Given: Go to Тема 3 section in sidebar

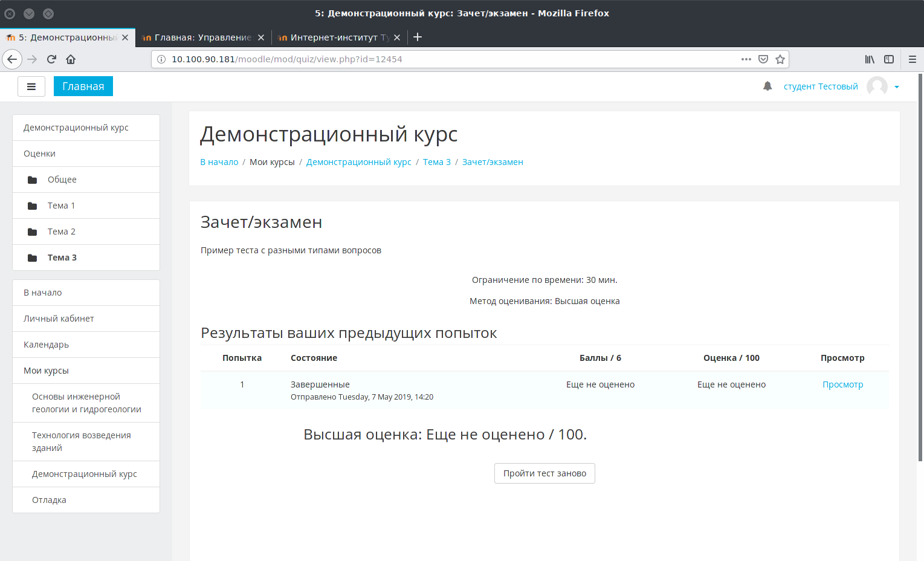Looking at the screenshot, I should (x=86, y=258).
